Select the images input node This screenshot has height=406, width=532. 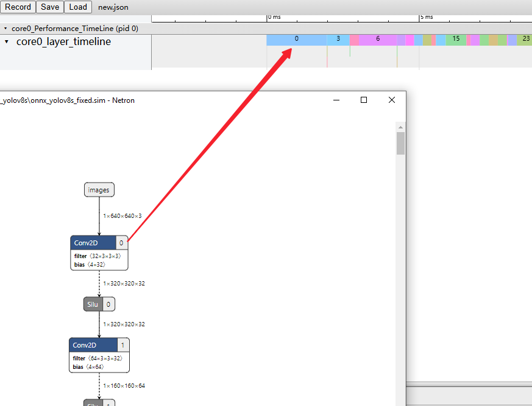(x=99, y=190)
